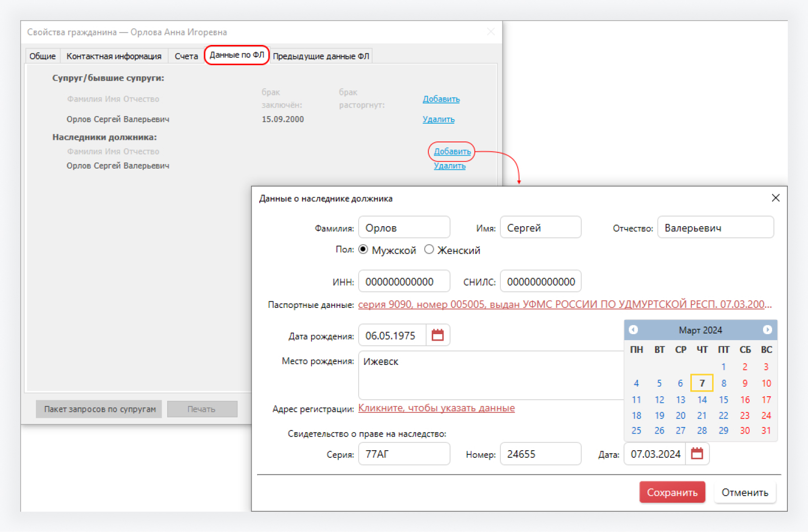808x532 pixels.
Task: Select day 28 in calendar
Action: (x=702, y=431)
